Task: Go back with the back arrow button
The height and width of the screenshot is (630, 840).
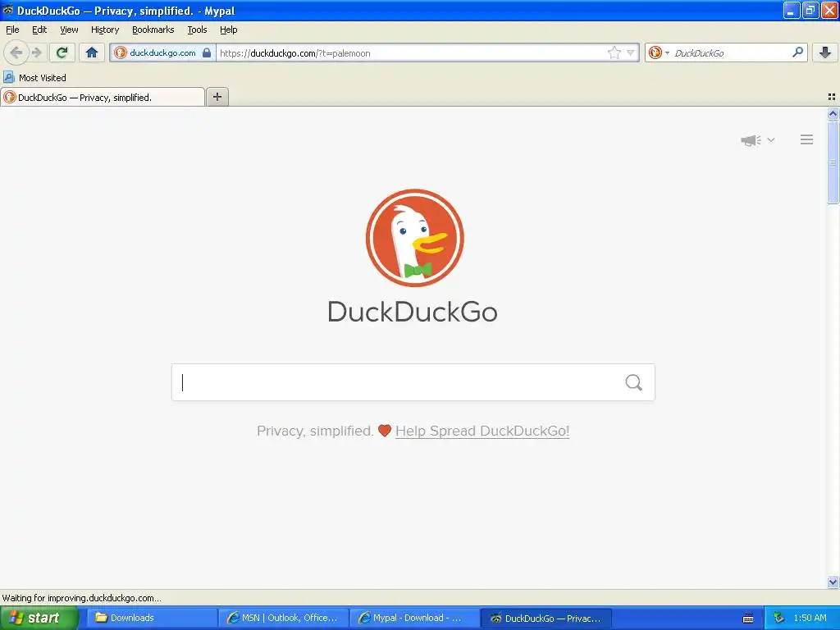Action: pyautogui.click(x=16, y=52)
